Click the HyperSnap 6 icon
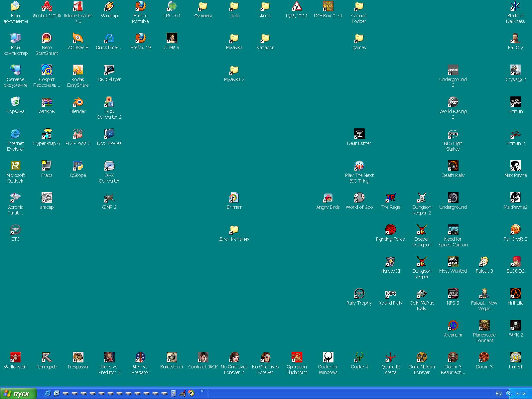Image resolution: width=532 pixels, height=399 pixels. pyautogui.click(x=47, y=134)
